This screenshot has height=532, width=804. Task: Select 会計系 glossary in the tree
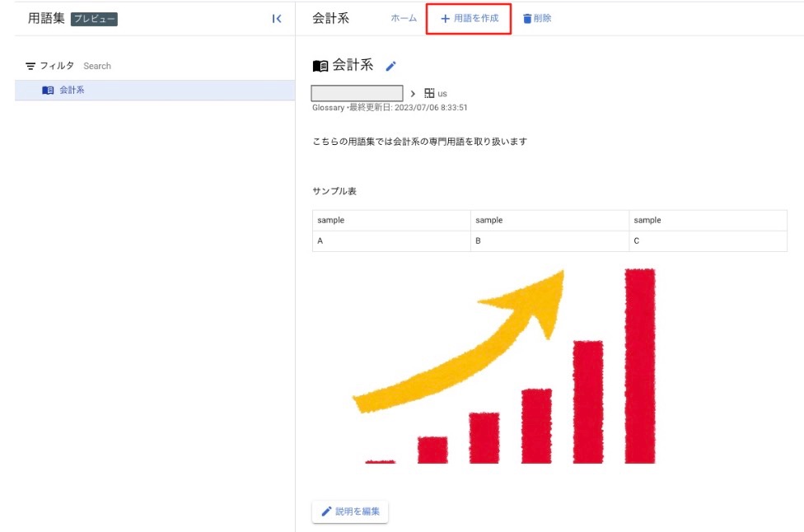pyautogui.click(x=155, y=91)
